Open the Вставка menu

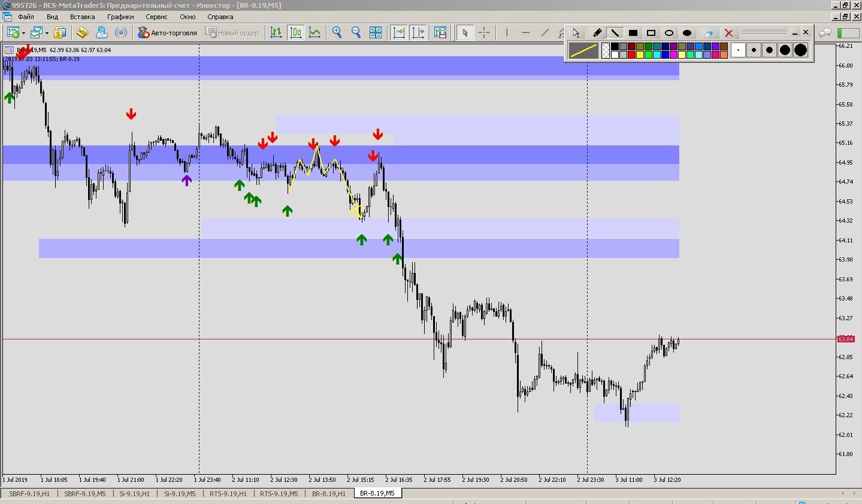click(83, 17)
